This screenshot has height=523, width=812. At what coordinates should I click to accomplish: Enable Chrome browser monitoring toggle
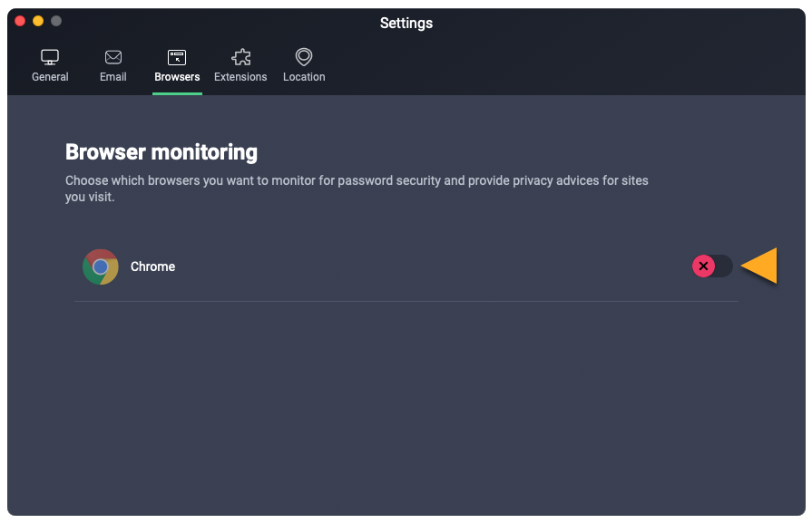tap(712, 266)
